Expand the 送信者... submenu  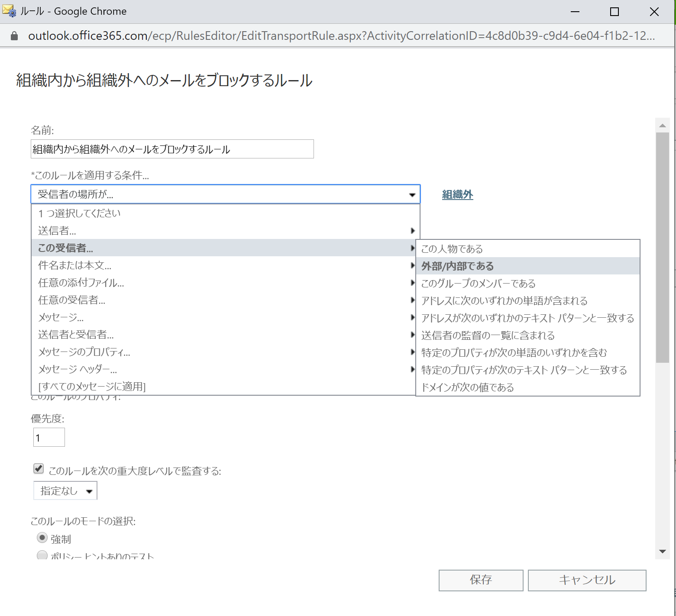tap(226, 230)
